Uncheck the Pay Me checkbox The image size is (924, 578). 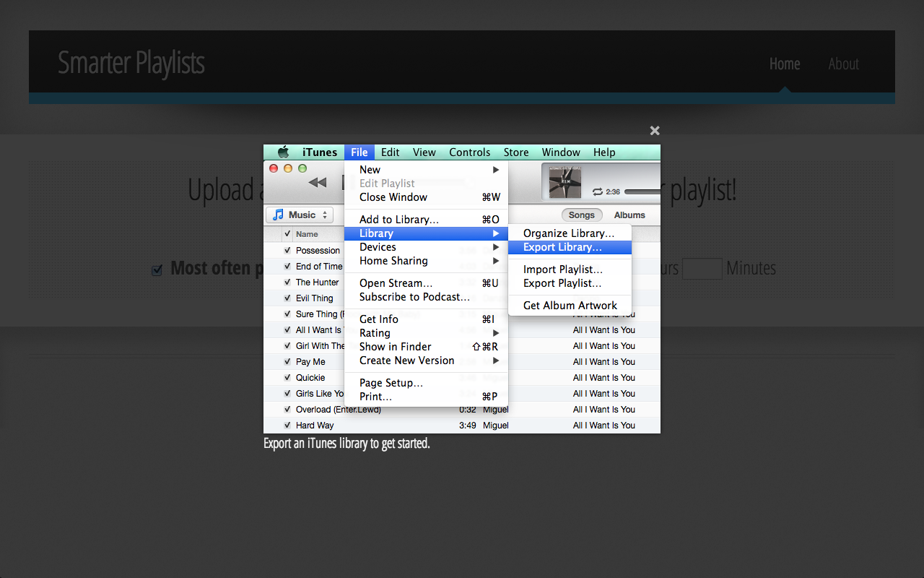pyautogui.click(x=287, y=361)
